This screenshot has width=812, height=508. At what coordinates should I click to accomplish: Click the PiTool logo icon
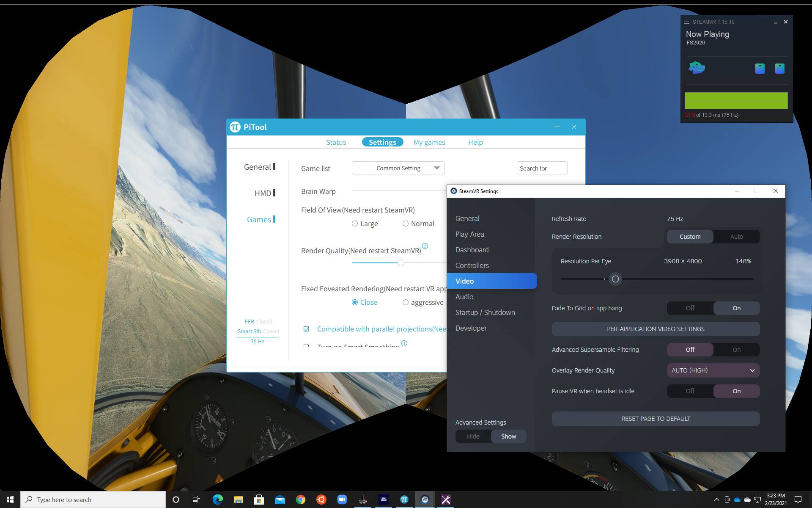click(x=235, y=127)
